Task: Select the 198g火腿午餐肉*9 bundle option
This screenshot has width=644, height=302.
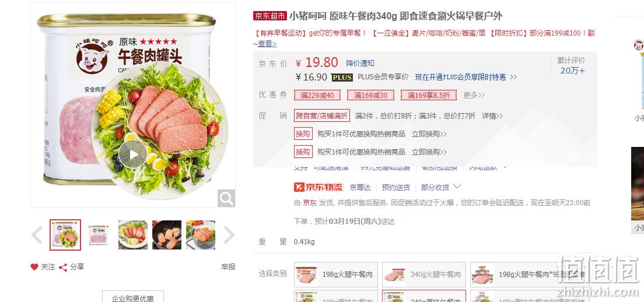Action: (x=530, y=275)
